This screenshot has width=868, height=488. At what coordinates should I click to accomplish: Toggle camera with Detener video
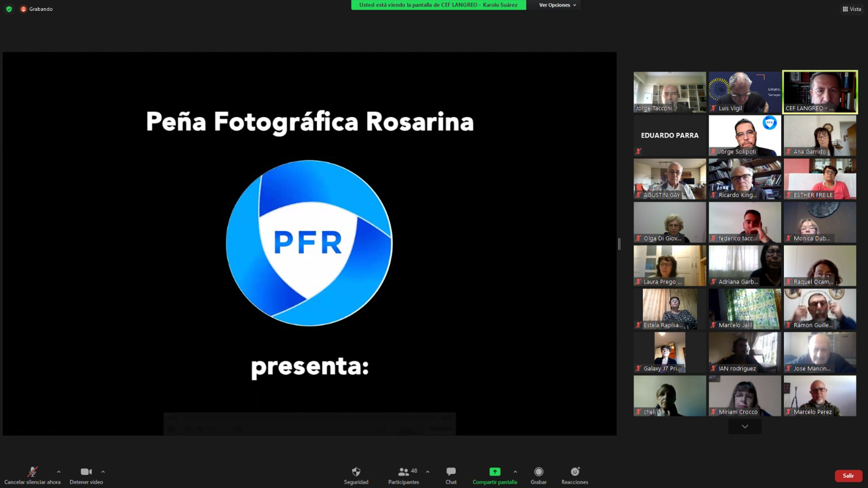point(86,475)
